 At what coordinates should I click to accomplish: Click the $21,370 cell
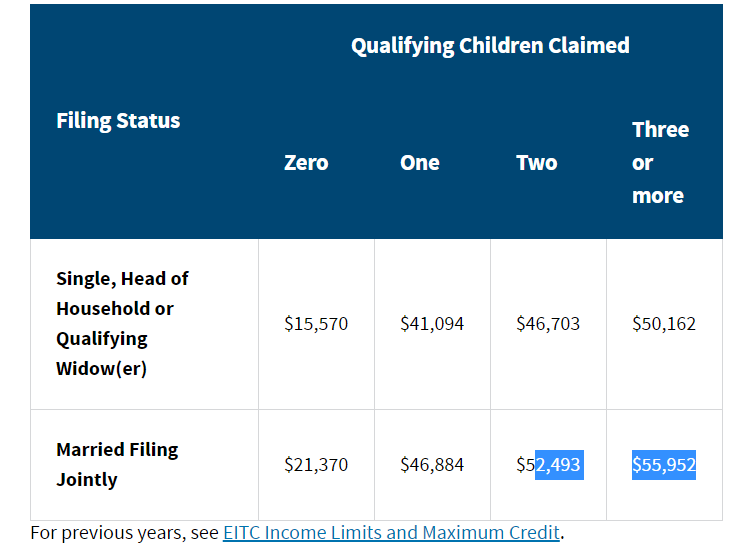pos(316,465)
